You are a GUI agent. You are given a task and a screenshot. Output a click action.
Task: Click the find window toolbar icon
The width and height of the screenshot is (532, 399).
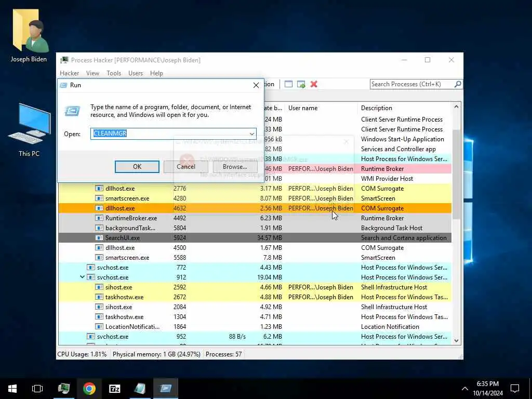(x=288, y=84)
